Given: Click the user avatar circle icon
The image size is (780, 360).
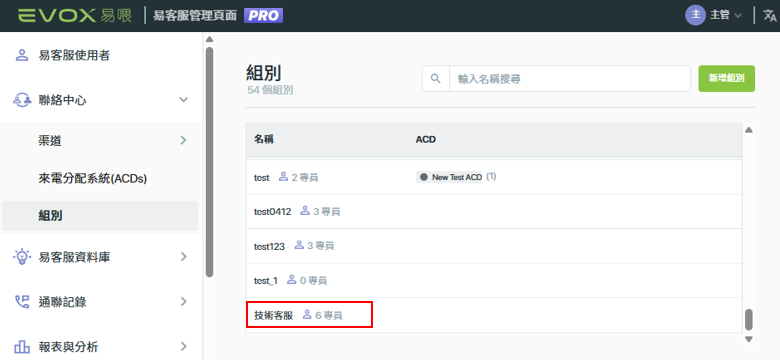Looking at the screenshot, I should 695,15.
